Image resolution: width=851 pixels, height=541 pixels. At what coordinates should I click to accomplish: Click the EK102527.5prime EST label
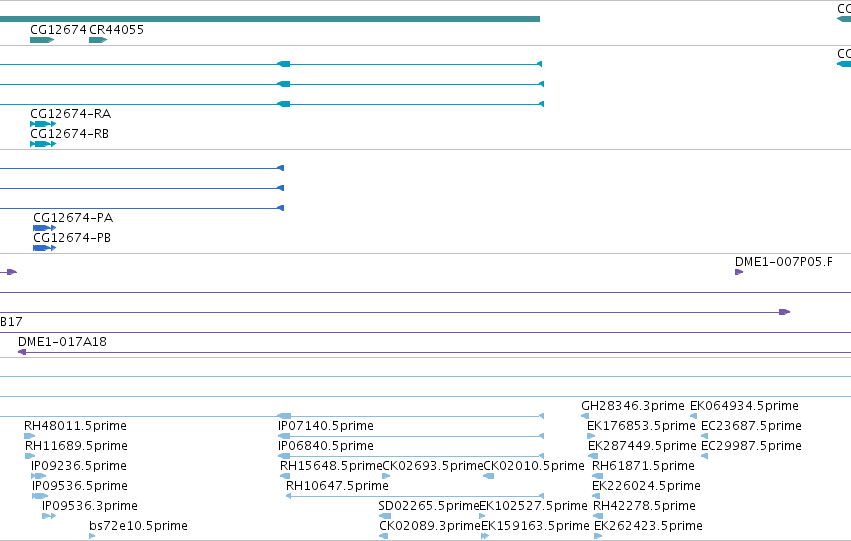(x=534, y=506)
